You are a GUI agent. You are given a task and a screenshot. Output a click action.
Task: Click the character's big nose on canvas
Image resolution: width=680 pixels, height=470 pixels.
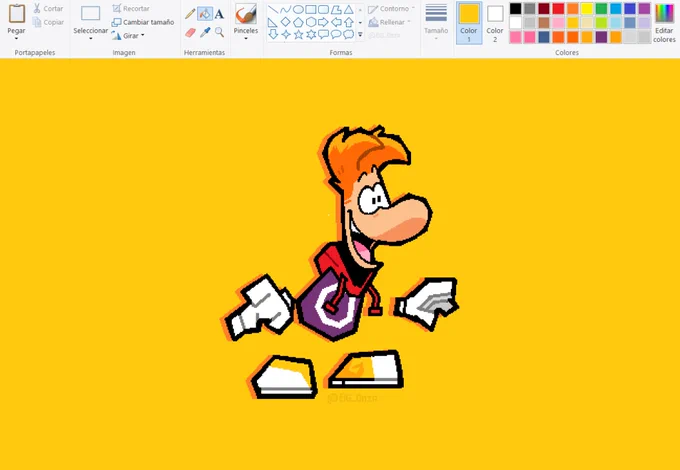(402, 219)
